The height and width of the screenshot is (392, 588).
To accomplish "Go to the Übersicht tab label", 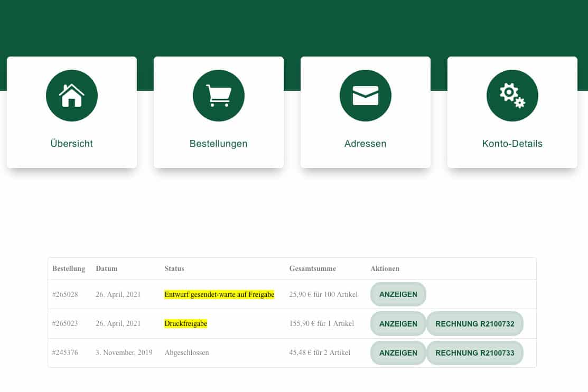I will 72,144.
